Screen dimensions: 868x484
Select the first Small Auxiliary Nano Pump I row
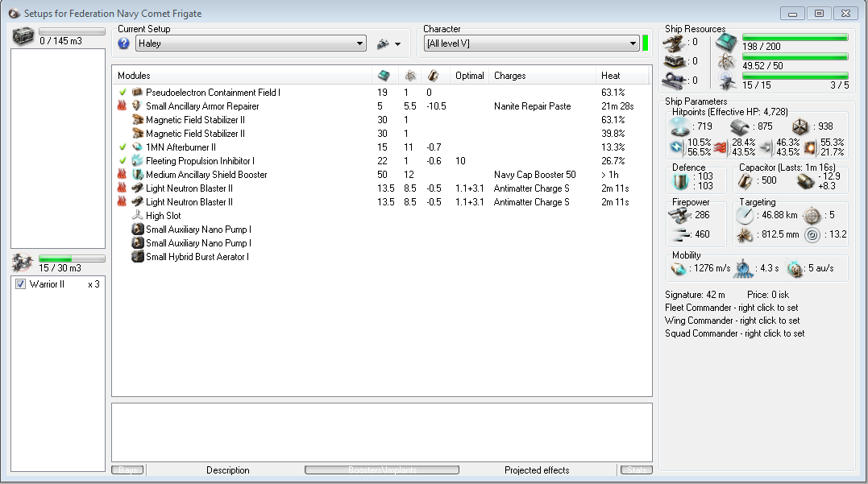pos(382,229)
